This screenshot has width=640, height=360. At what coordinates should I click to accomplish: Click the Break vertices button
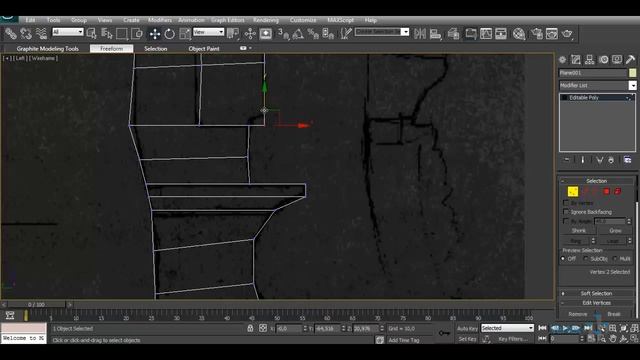pyautogui.click(x=613, y=314)
